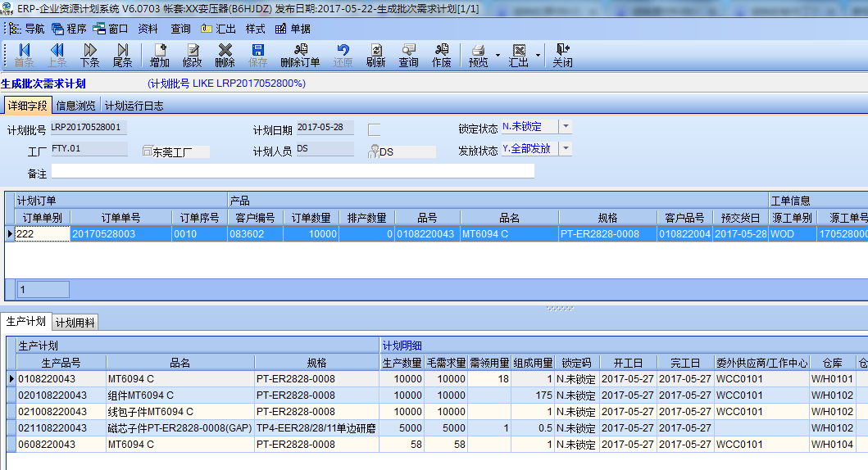Click the 计划人员 code field

coord(325,149)
